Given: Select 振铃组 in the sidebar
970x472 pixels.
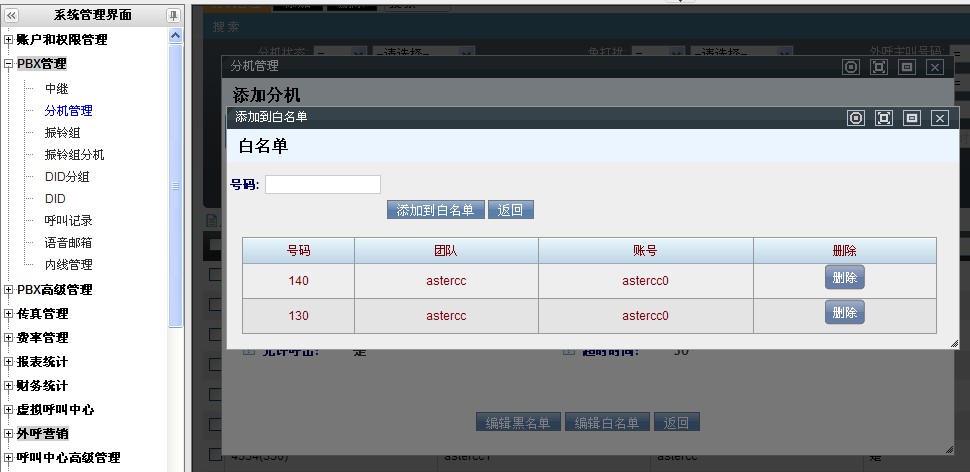Looking at the screenshot, I should [62, 133].
